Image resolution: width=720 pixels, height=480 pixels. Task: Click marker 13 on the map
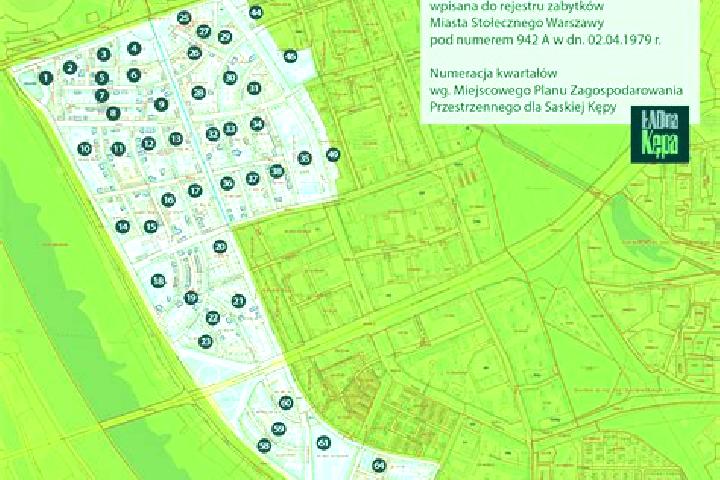click(x=176, y=138)
